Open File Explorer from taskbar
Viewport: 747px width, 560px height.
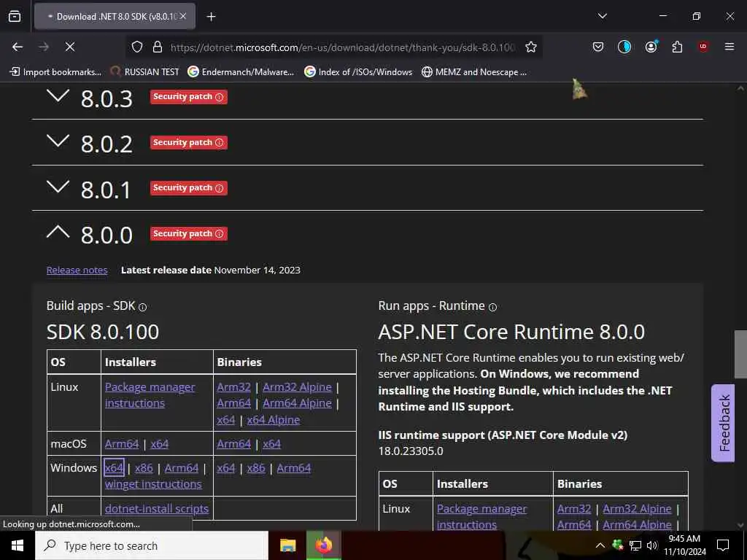click(287, 545)
